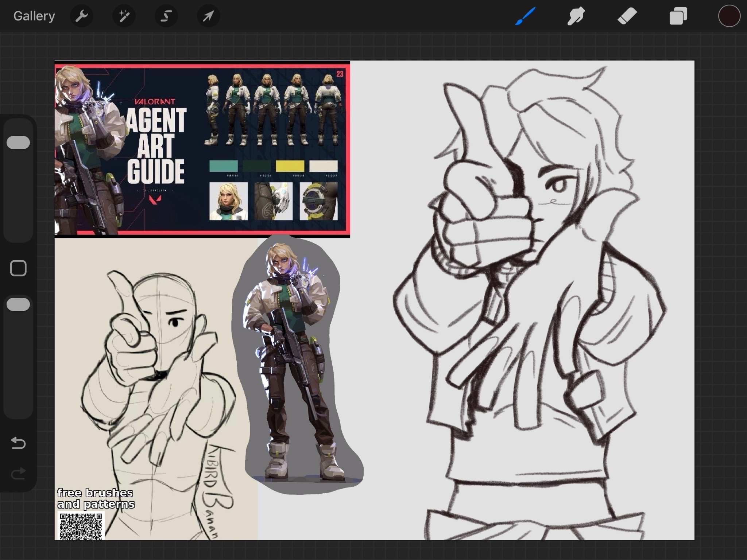
Task: Select the Brush tool
Action: click(x=525, y=16)
